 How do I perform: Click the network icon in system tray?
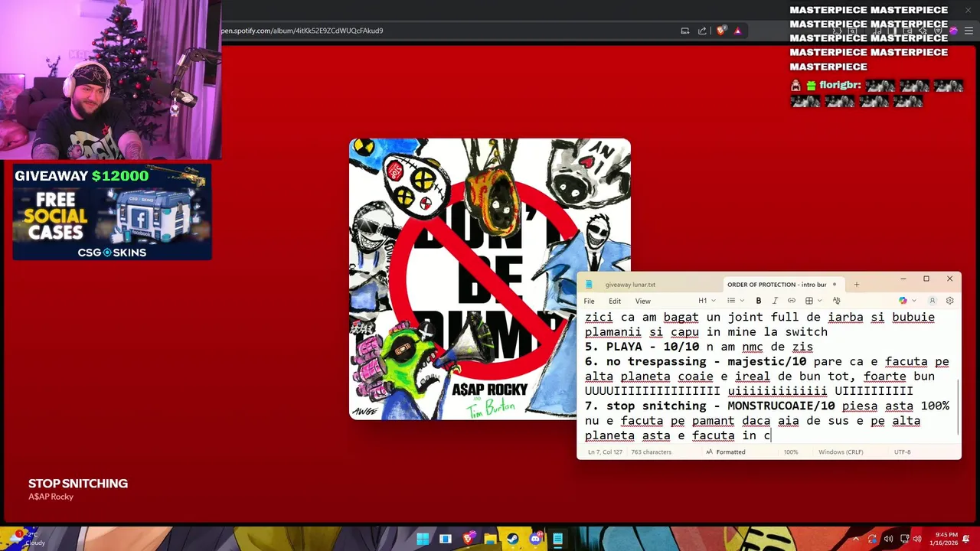point(904,539)
